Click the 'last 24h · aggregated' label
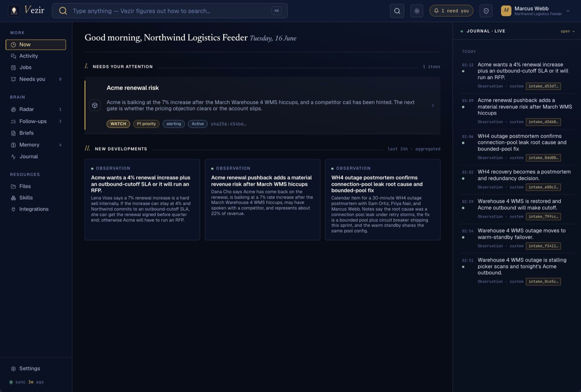The height and width of the screenshot is (392, 581). 414,149
